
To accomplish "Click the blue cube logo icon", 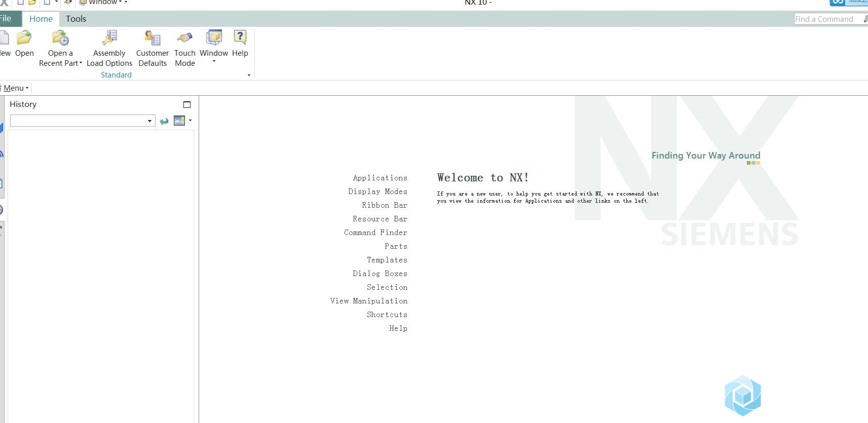I will click(x=743, y=396).
